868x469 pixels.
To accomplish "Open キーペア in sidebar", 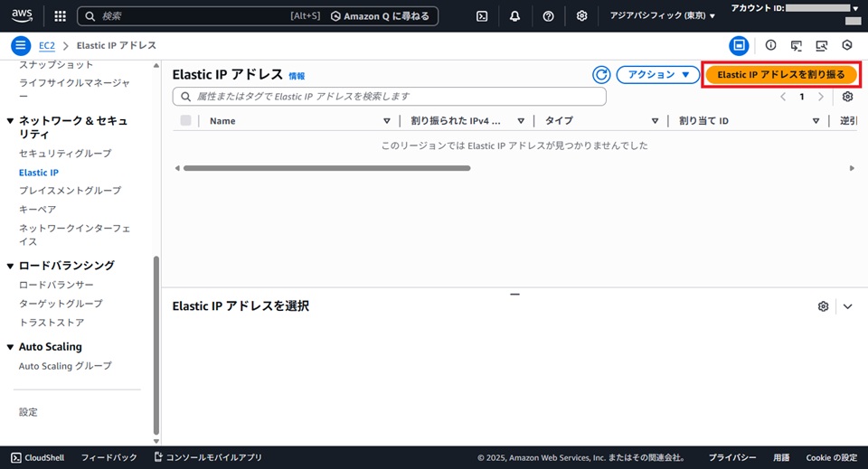I will [x=37, y=209].
